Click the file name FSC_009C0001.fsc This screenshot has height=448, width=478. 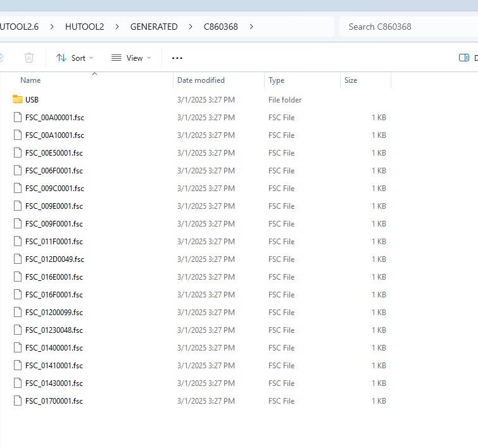pyautogui.click(x=54, y=189)
